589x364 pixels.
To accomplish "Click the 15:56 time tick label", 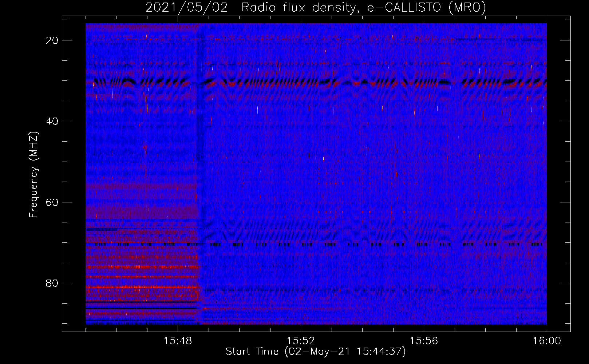I will 424,341.
